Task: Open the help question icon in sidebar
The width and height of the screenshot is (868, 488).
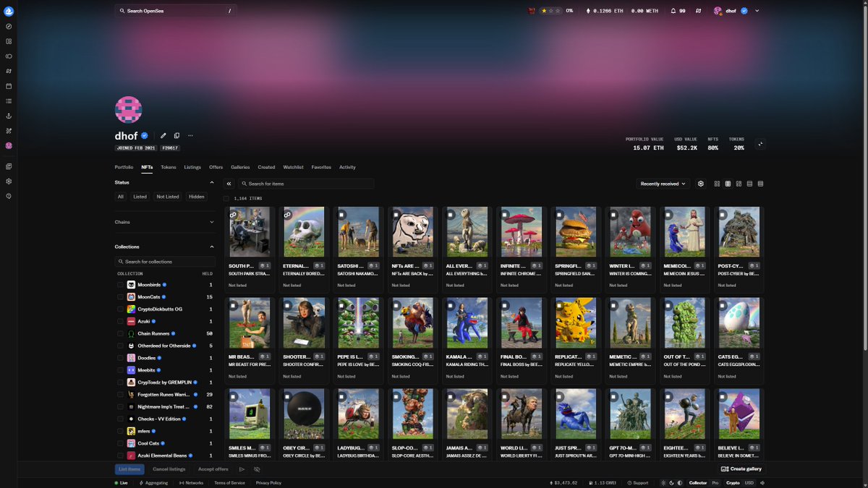Action: point(9,196)
